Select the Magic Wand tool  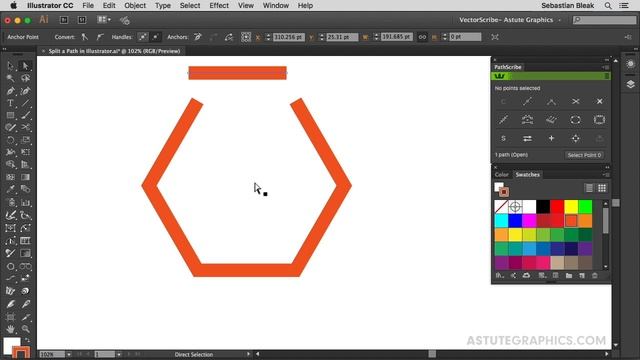point(11,78)
